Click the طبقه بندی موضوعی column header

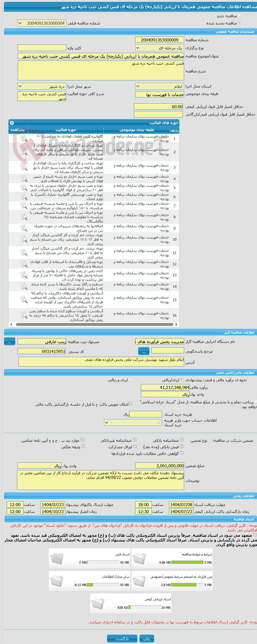(137, 130)
